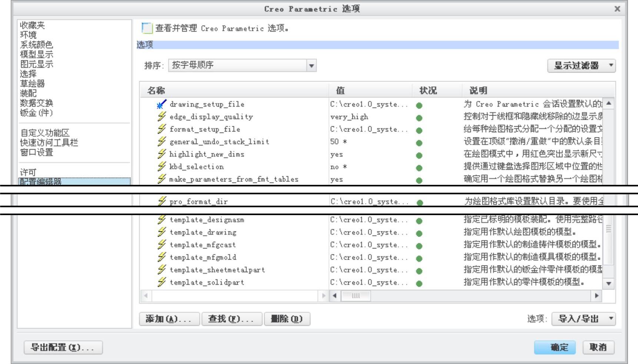
Task: Click the green status dot for template_mfgmold
Action: tap(419, 258)
